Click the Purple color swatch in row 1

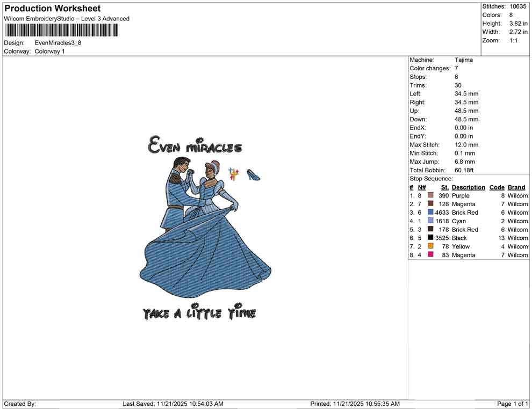(430, 195)
